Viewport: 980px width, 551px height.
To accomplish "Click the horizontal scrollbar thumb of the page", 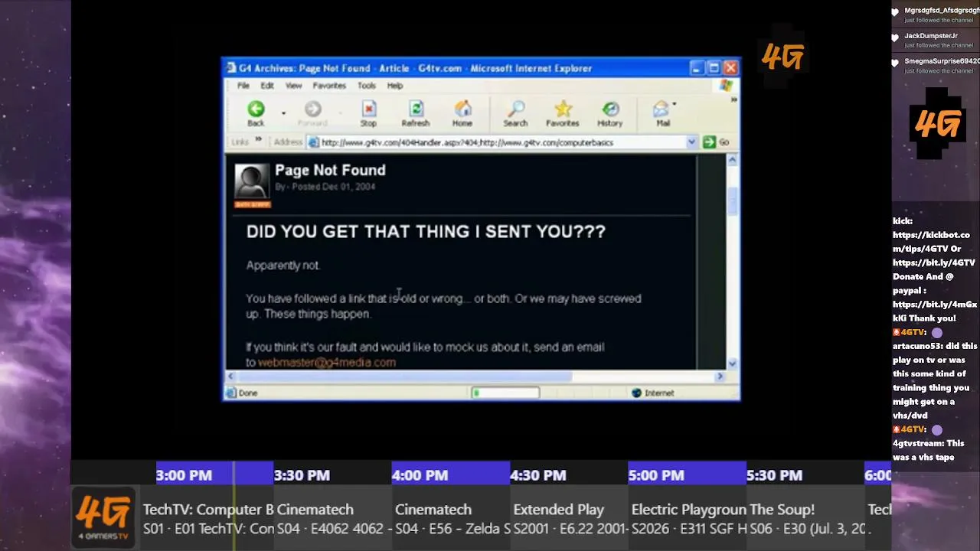I will (x=404, y=377).
